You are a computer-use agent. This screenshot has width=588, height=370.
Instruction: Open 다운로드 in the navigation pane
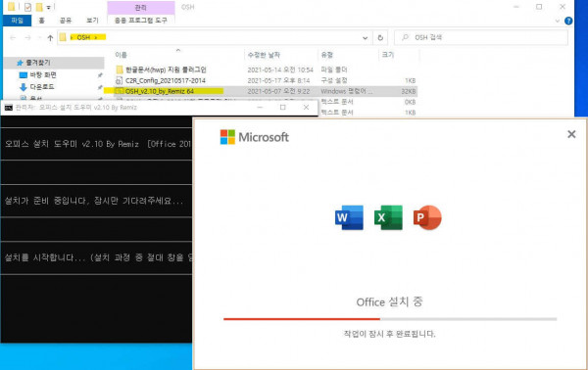tap(41, 86)
